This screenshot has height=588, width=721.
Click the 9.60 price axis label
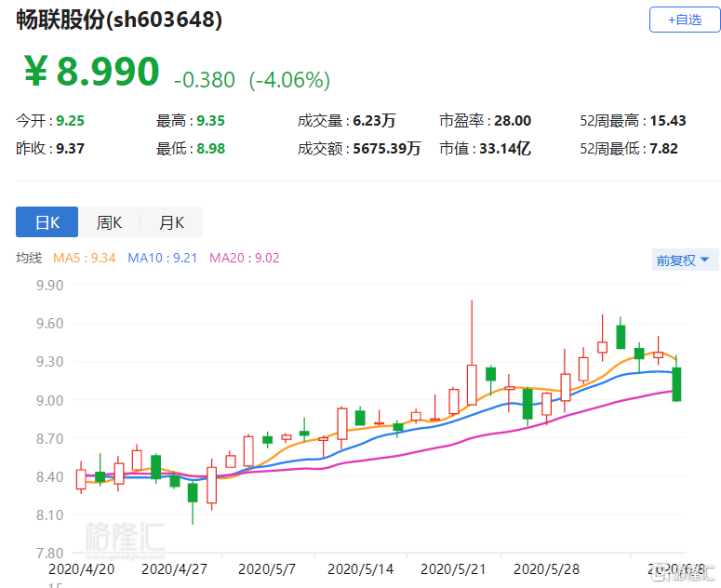coord(49,324)
